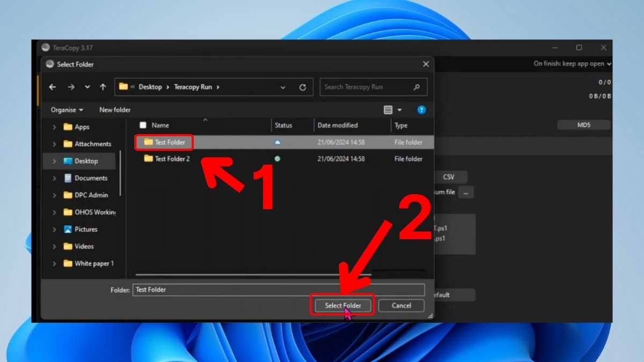
Task: Open TeraCopy's On finish dropdown
Action: [x=573, y=63]
